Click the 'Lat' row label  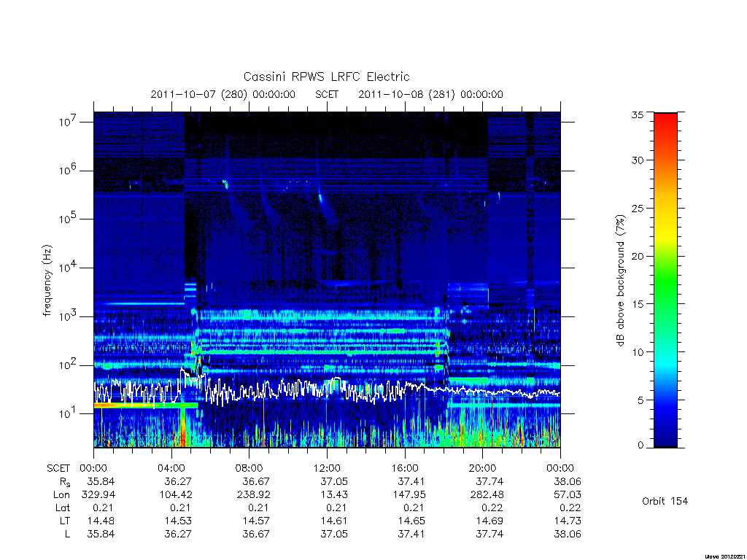(x=63, y=507)
